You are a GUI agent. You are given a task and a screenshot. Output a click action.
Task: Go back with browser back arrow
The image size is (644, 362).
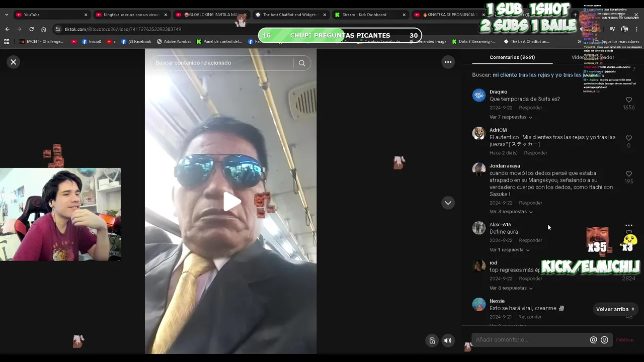[7, 29]
